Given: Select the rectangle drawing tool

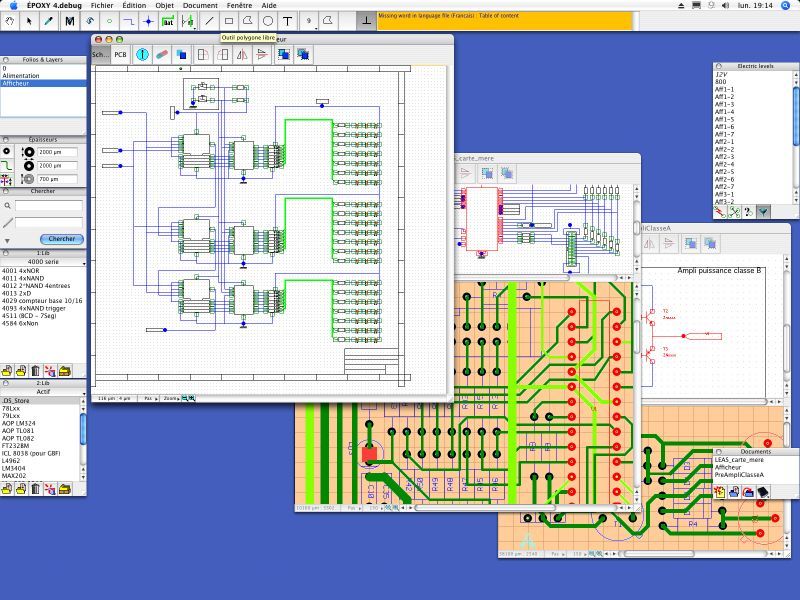Looking at the screenshot, I should 229,21.
